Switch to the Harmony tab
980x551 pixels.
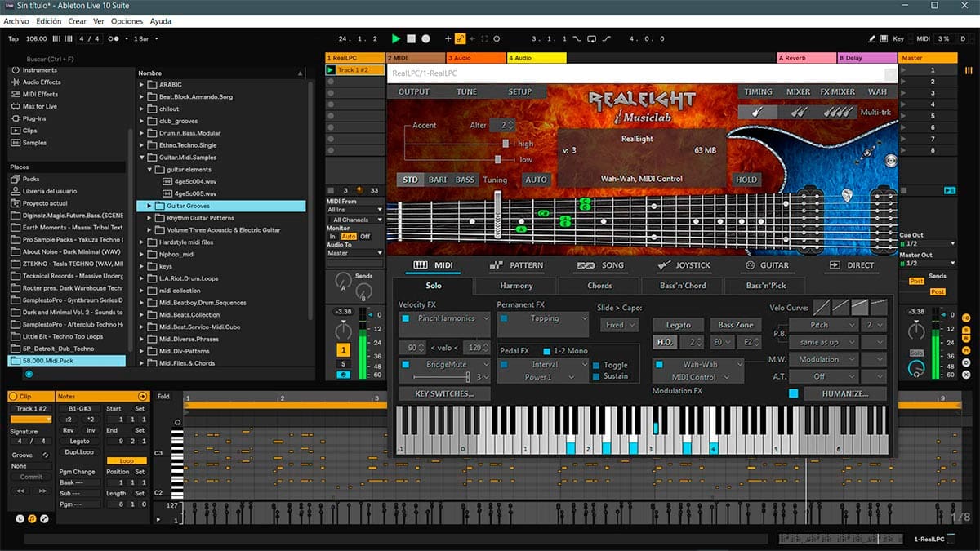(516, 286)
